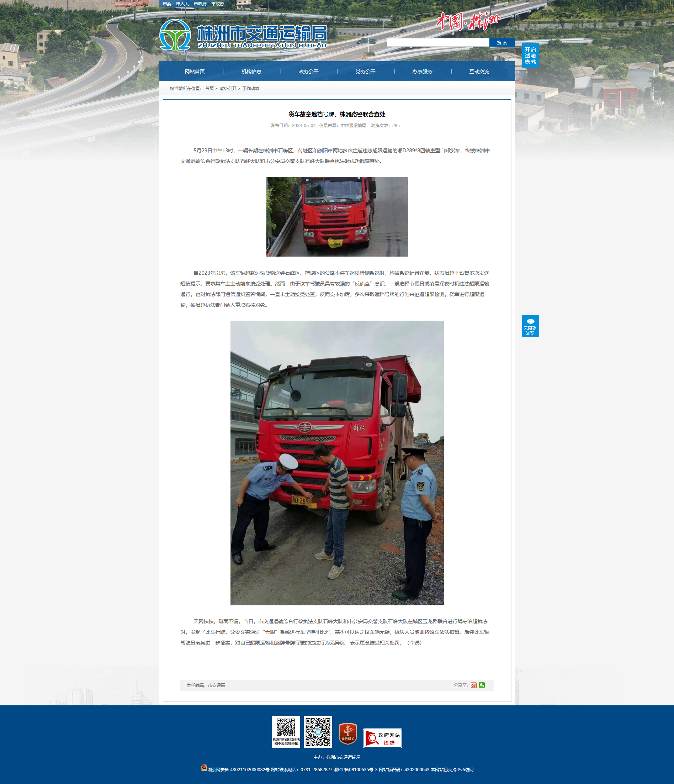Open 政务公开 in the main navigation bar
The image size is (674, 784).
pyautogui.click(x=309, y=72)
